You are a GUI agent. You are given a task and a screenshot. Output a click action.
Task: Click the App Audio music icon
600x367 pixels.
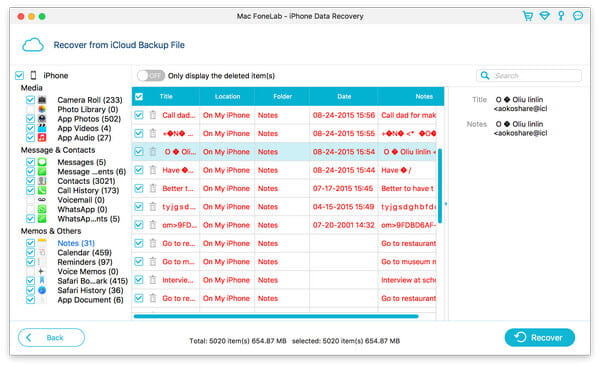click(42, 137)
